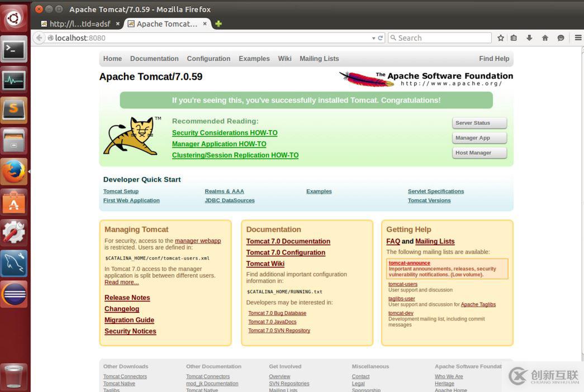Bookmark the page with the star icon
584x392 pixels.
point(500,37)
